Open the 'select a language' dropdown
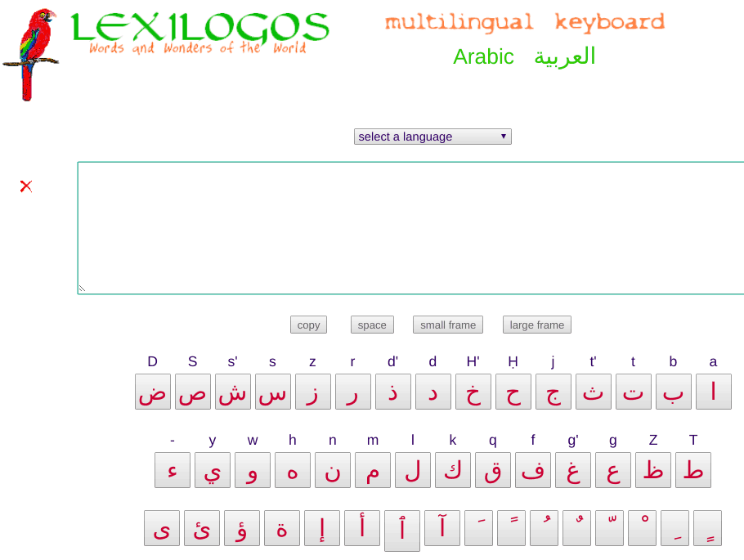Viewport: 744px width, 560px height. tap(433, 137)
